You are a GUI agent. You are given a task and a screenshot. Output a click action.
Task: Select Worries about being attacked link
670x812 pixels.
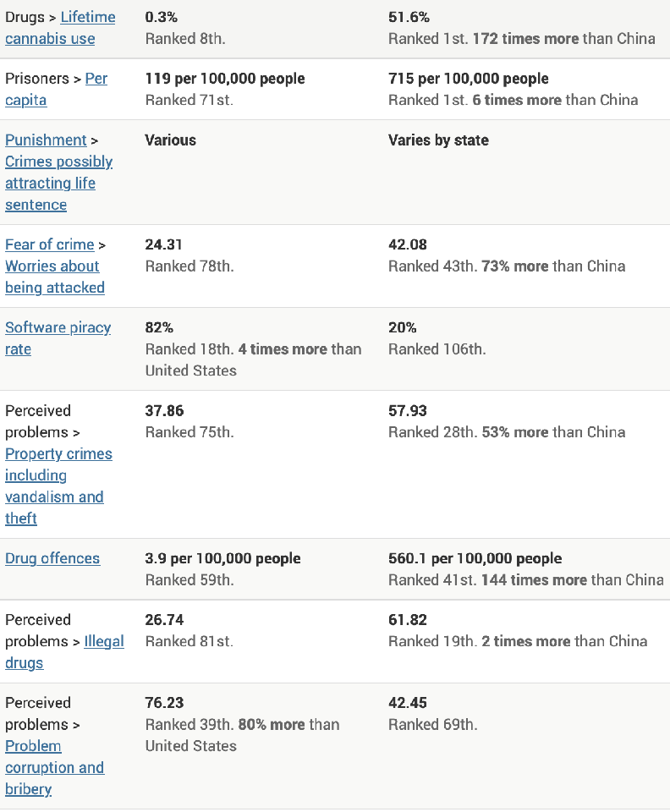(x=54, y=277)
